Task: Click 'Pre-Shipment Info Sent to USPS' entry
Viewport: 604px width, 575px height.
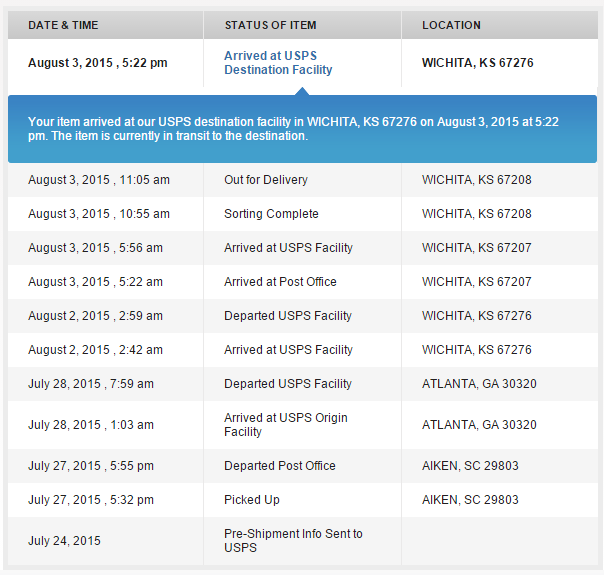Action: pyautogui.click(x=293, y=541)
